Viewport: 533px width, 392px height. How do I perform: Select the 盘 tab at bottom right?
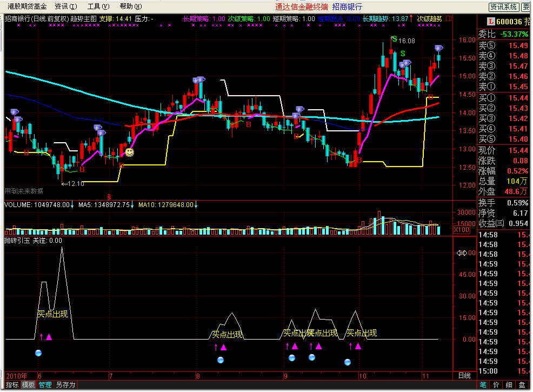tap(522, 384)
